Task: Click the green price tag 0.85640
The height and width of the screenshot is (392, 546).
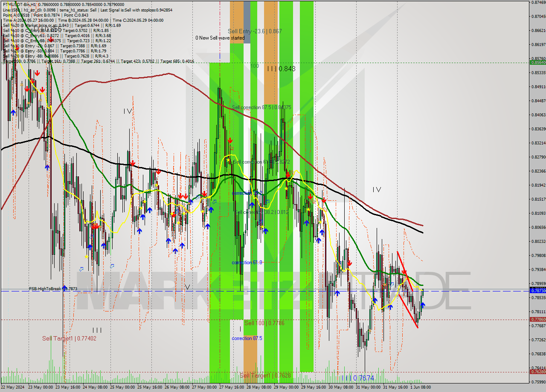Action: [x=537, y=62]
